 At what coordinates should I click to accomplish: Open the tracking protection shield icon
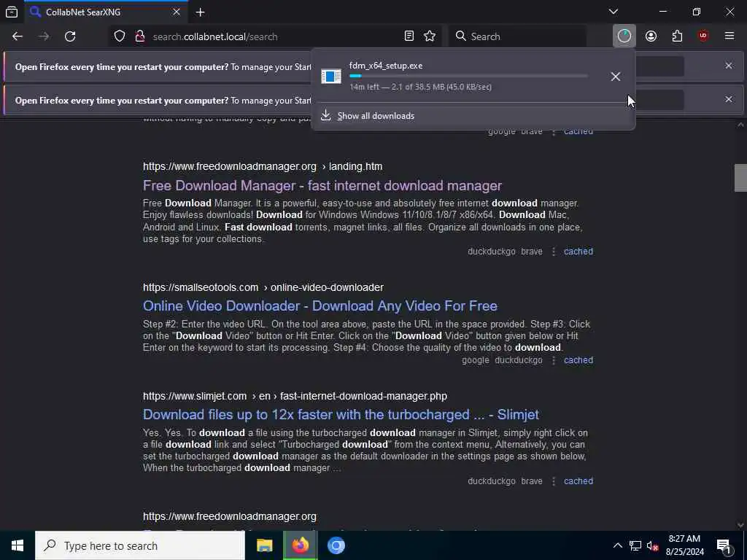click(x=120, y=36)
